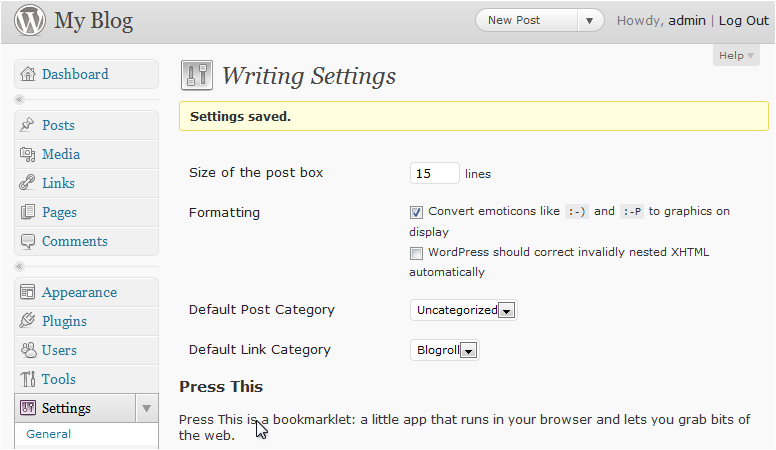Click the Size of the post box label

pyautogui.click(x=256, y=172)
